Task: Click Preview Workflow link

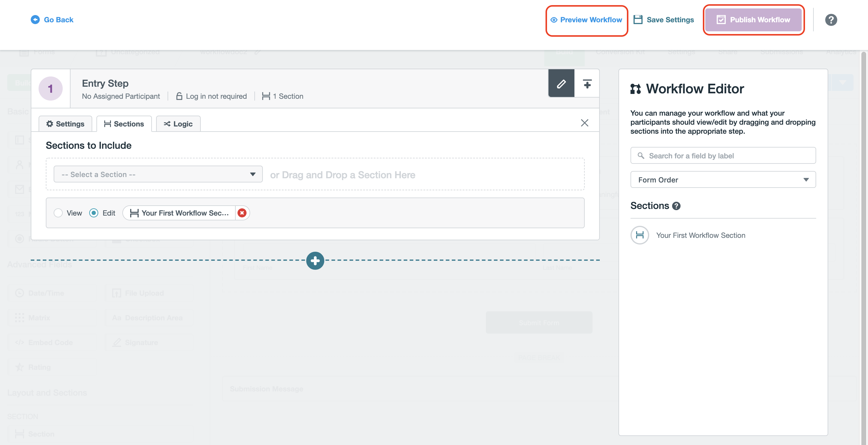Action: [x=586, y=20]
